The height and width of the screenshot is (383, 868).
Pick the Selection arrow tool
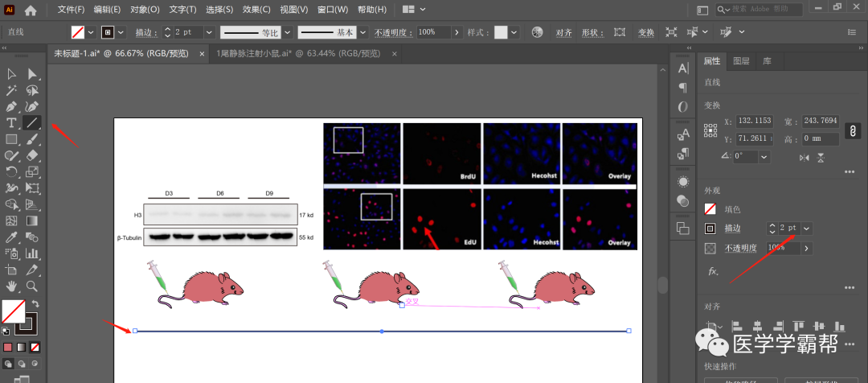click(12, 74)
